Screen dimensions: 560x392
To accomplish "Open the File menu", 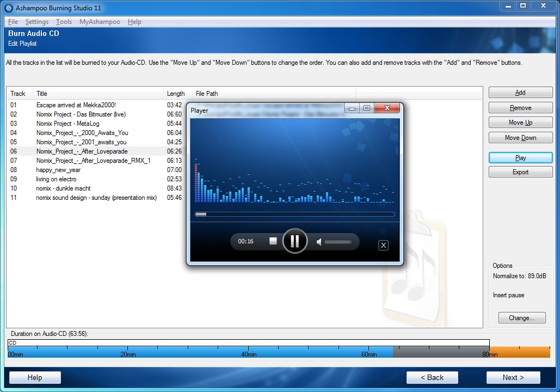I will click(13, 22).
